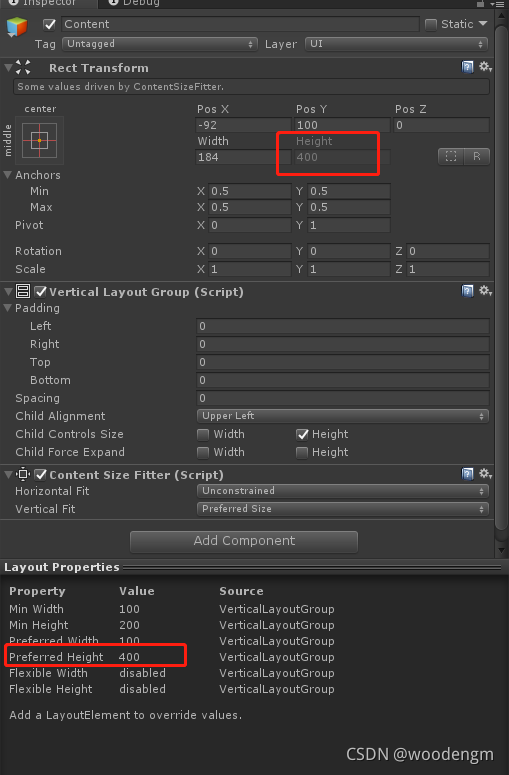Open Horizontal Fit dropdown Unconstrained
509x775 pixels.
(x=342, y=491)
